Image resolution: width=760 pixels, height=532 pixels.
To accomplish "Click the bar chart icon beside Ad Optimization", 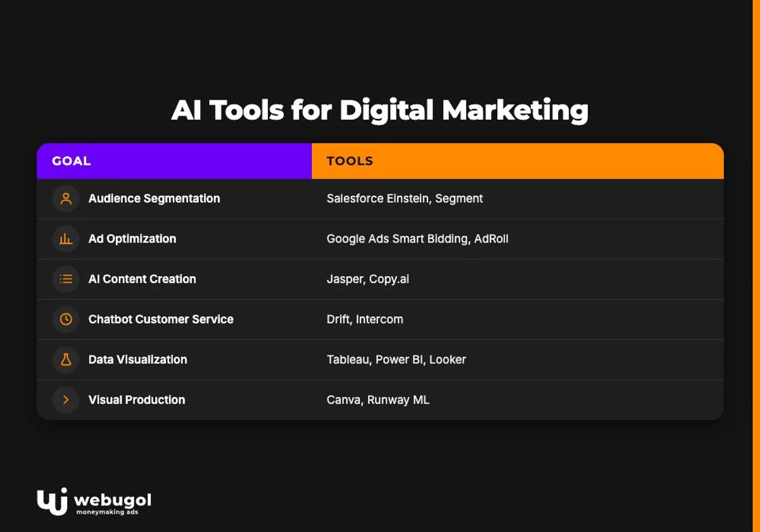I will pyautogui.click(x=66, y=239).
